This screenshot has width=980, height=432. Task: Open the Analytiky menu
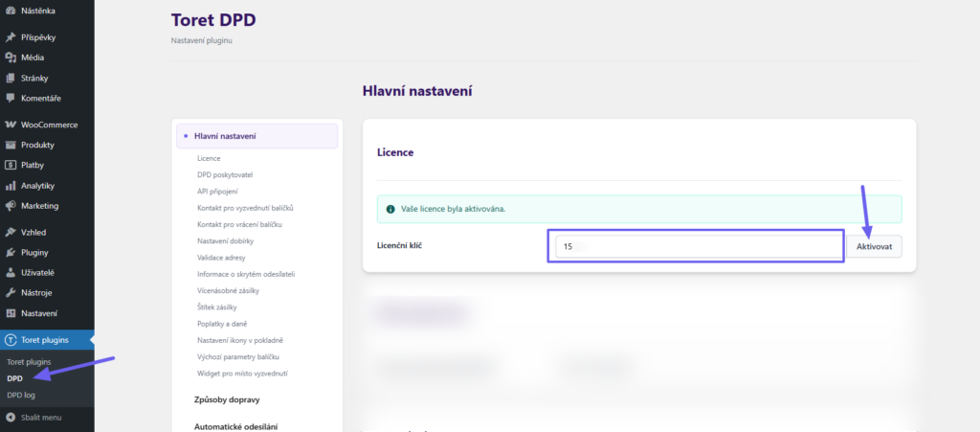47,186
